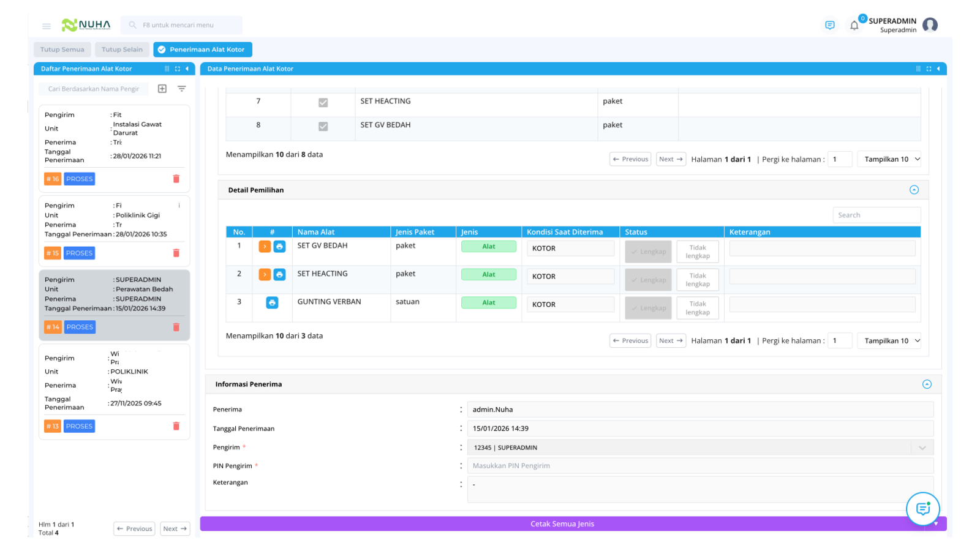
Task: Go to Next page in Detail Pemilihan
Action: click(671, 341)
